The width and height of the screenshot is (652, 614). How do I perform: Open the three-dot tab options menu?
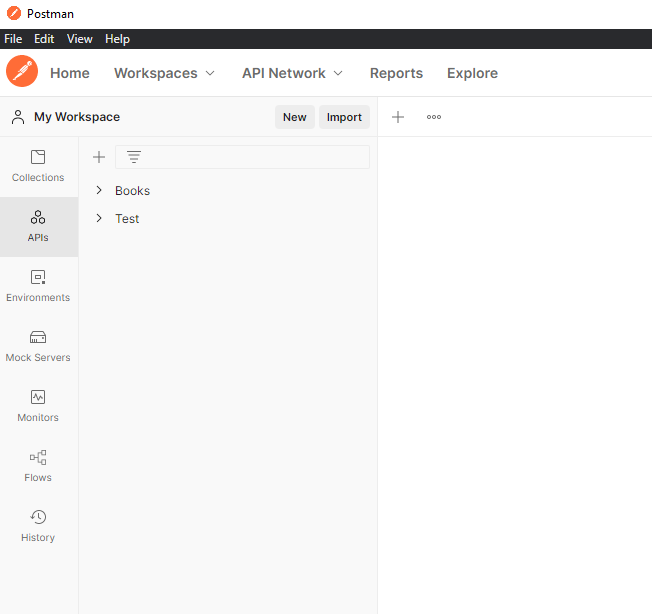(x=434, y=117)
